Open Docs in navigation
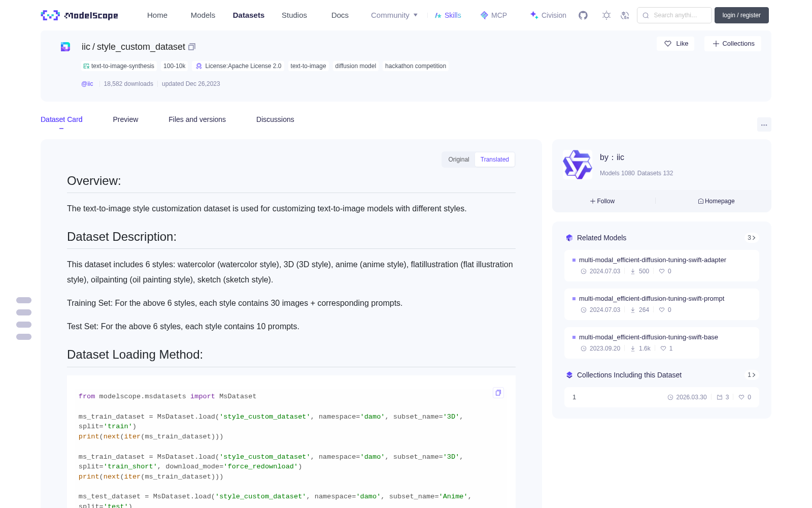 (340, 15)
